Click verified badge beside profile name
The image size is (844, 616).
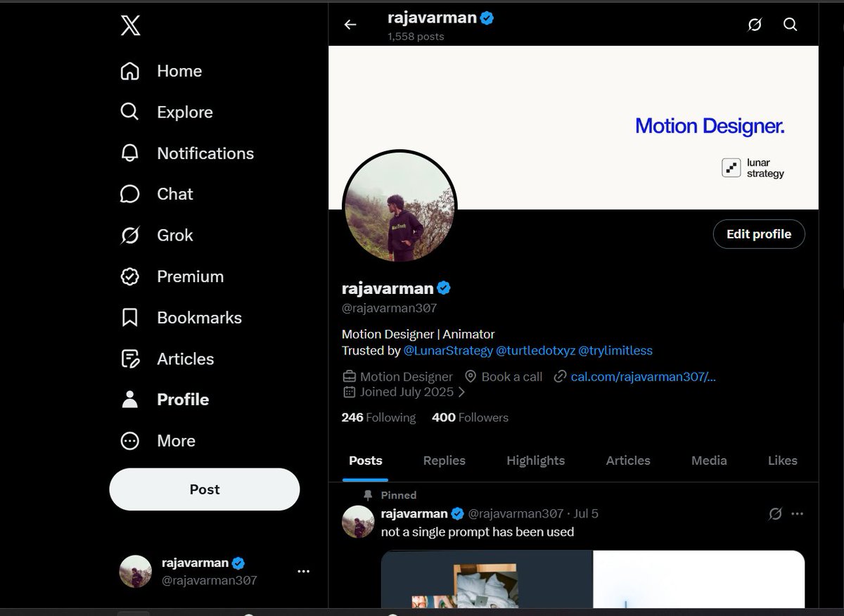444,288
